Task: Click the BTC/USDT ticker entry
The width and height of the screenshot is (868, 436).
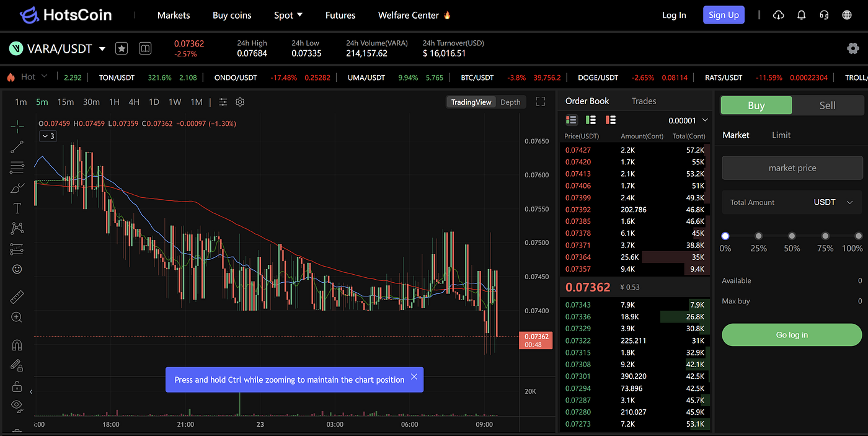Action: point(510,78)
